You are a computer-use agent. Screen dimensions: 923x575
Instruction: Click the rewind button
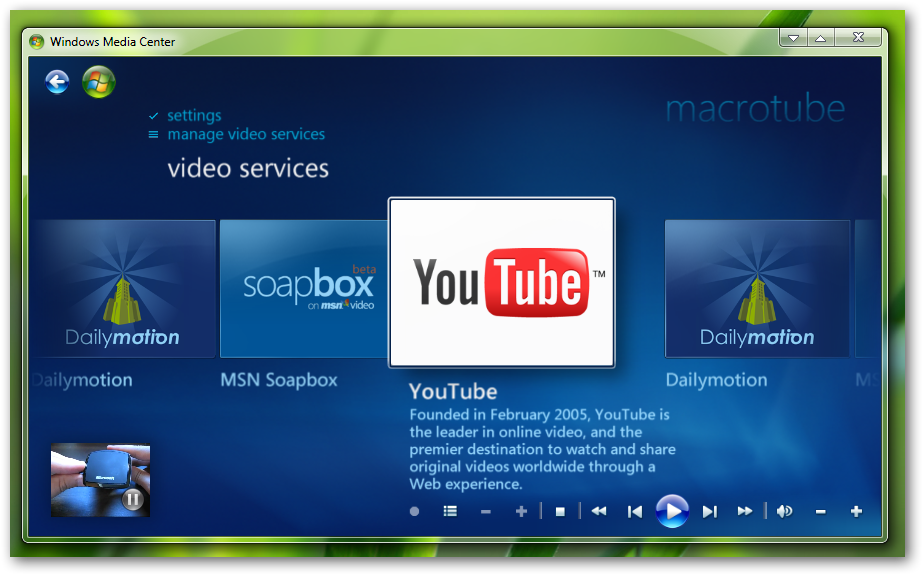(x=599, y=511)
